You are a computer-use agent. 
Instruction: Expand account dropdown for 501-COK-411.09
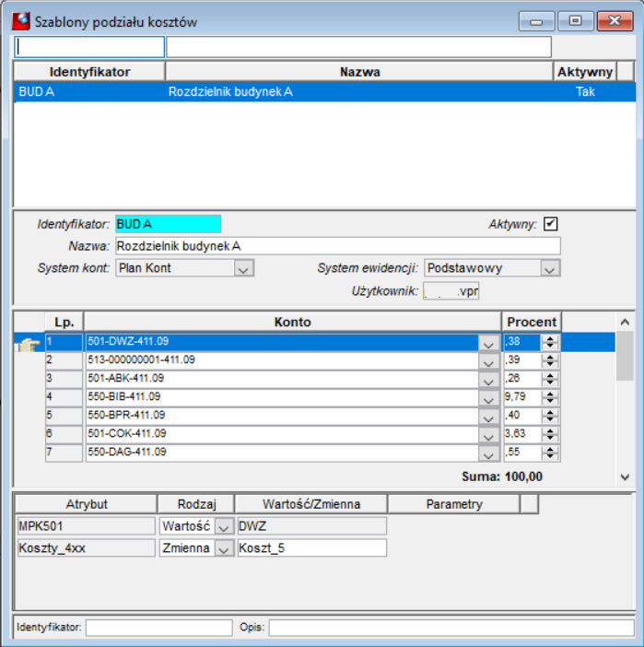(488, 435)
